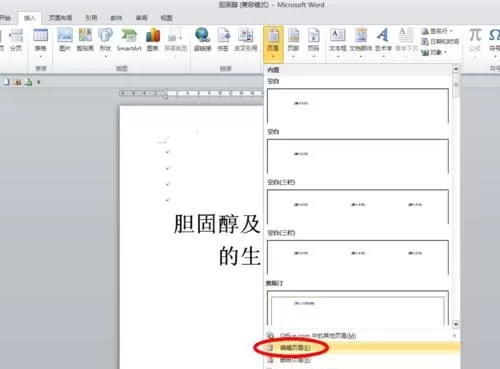Insert a 超链接 hyperlink
The image size is (500, 369).
[x=203, y=40]
